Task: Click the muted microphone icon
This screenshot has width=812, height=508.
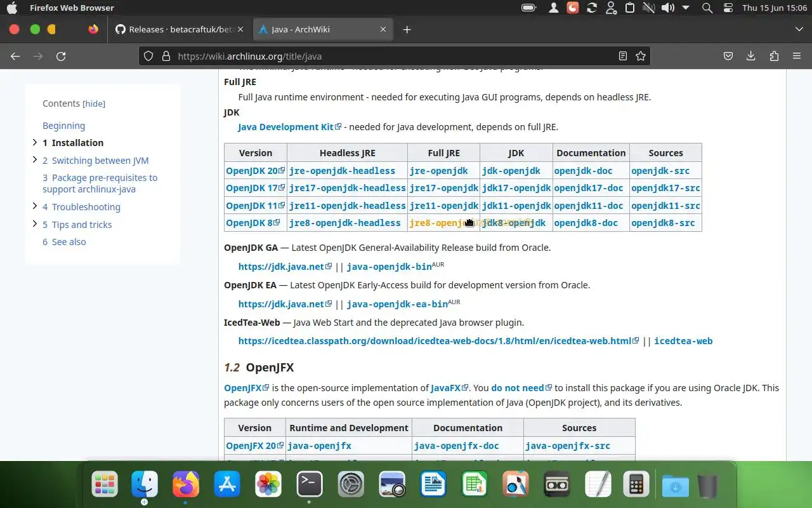Action: tap(648, 8)
